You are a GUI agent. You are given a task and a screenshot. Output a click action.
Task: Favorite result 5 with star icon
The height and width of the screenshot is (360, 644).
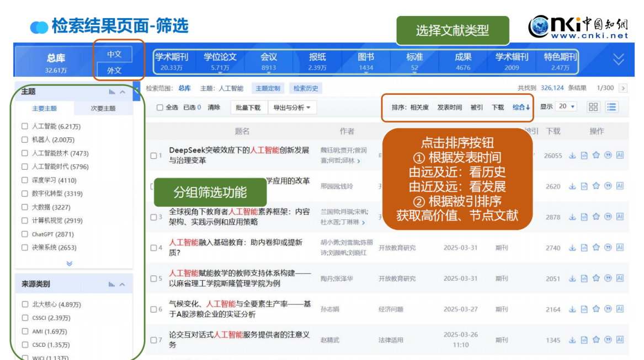coord(596,279)
